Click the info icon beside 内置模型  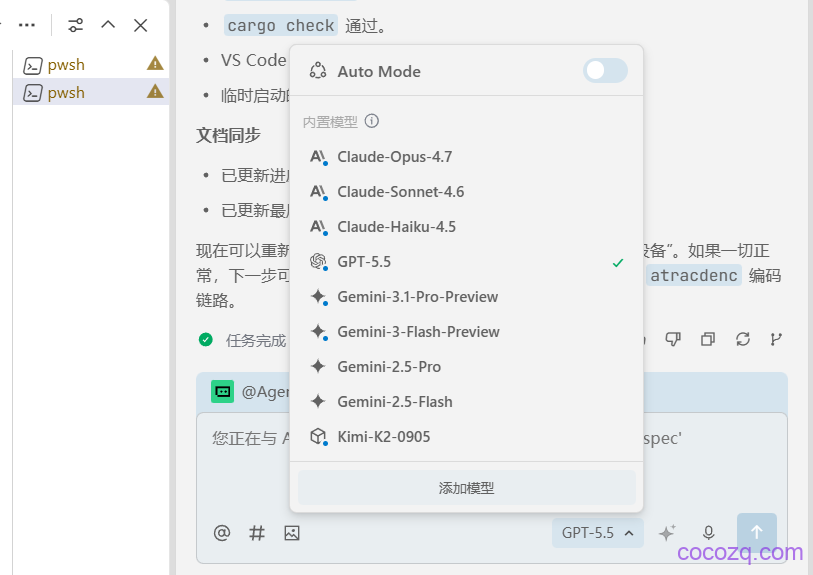(372, 121)
